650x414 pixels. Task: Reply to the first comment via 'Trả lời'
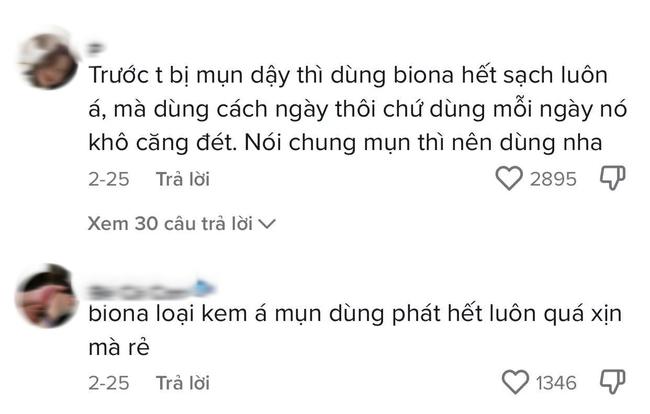pos(183,180)
